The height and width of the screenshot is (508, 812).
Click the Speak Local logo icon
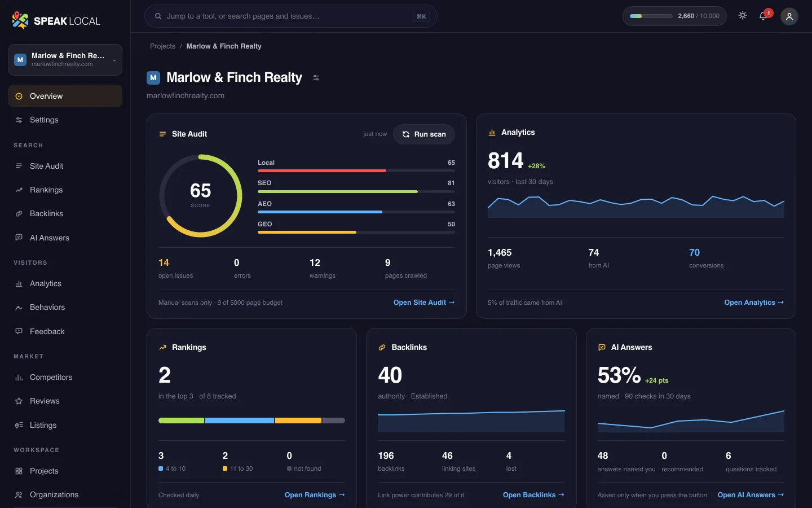20,20
